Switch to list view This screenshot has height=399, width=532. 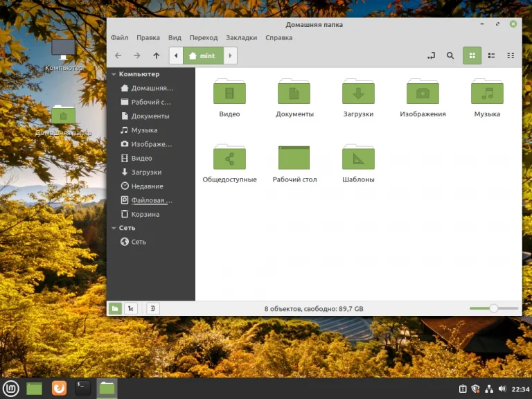[x=491, y=56]
